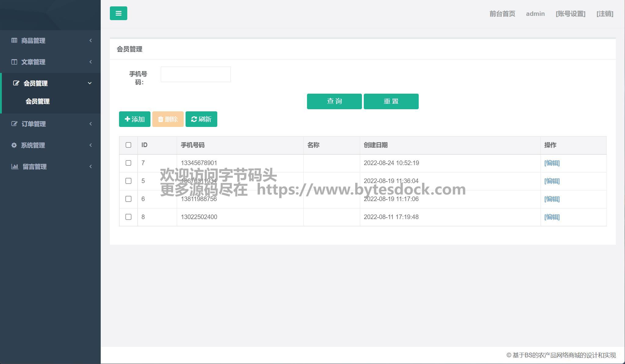Image resolution: width=625 pixels, height=364 pixels.
Task: Toggle the hamburger sidebar menu button
Action: pos(118,13)
